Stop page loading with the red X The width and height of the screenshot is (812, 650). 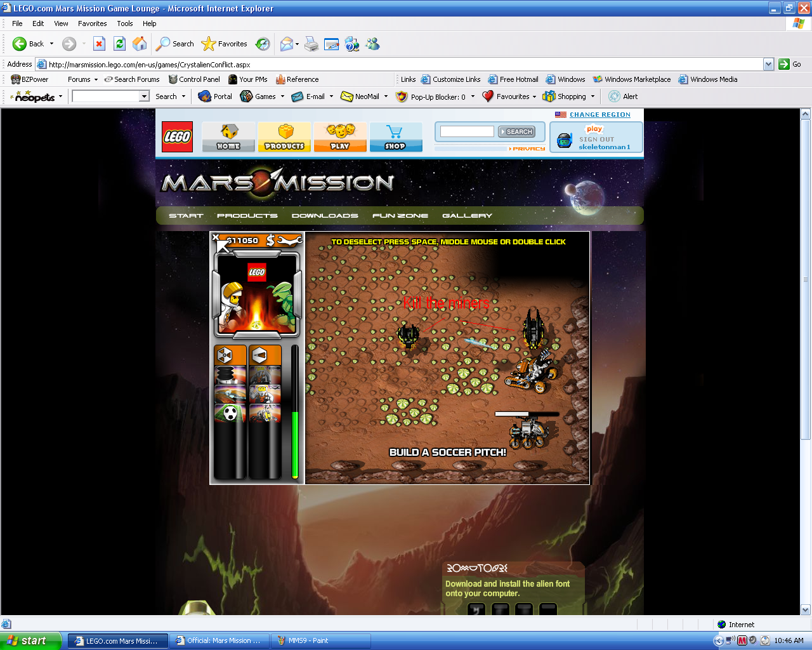coord(99,44)
